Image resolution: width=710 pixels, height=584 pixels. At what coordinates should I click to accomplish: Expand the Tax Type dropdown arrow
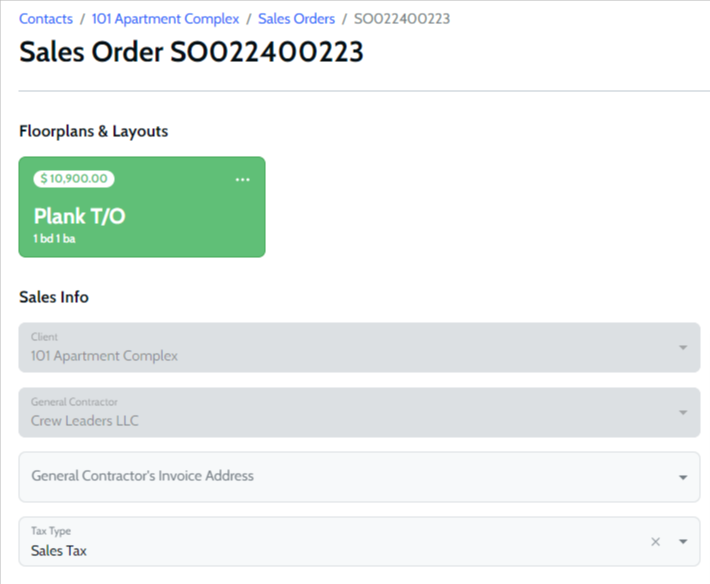tap(683, 542)
